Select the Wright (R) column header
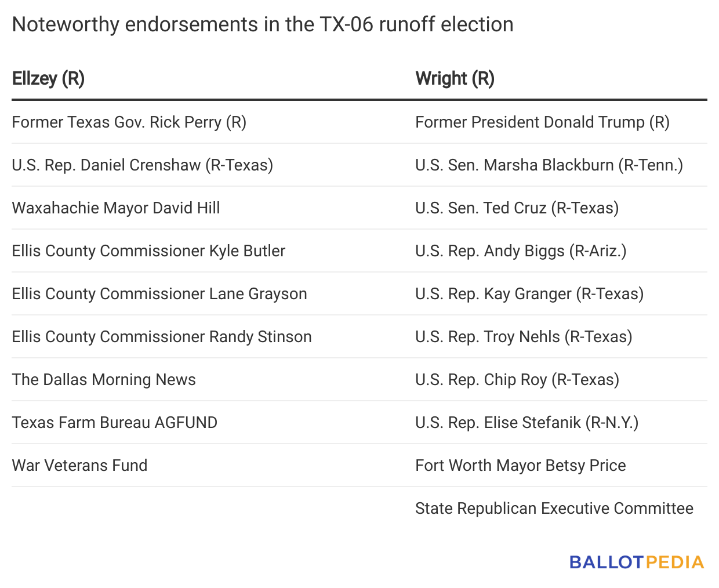This screenshot has width=719, height=588. tap(455, 78)
